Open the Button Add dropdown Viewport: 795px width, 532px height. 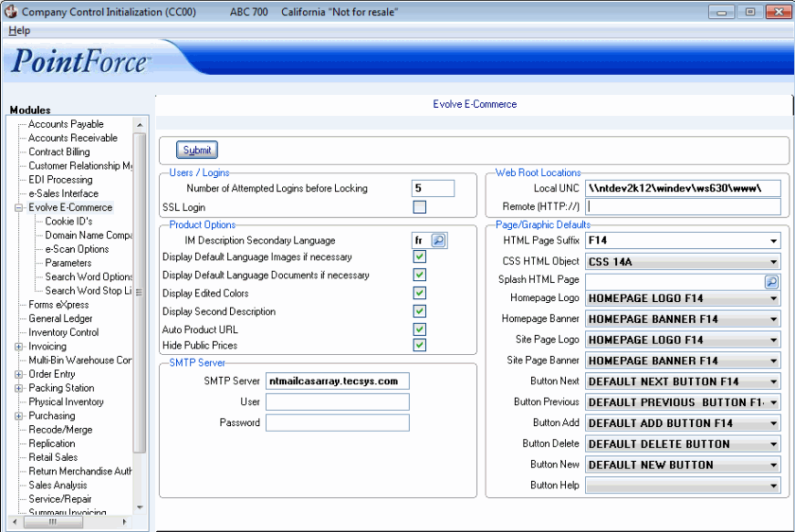coord(773,423)
